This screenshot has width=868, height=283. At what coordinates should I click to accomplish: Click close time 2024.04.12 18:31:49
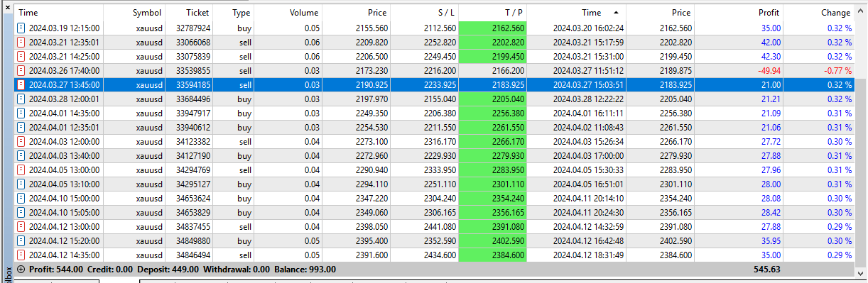click(589, 255)
